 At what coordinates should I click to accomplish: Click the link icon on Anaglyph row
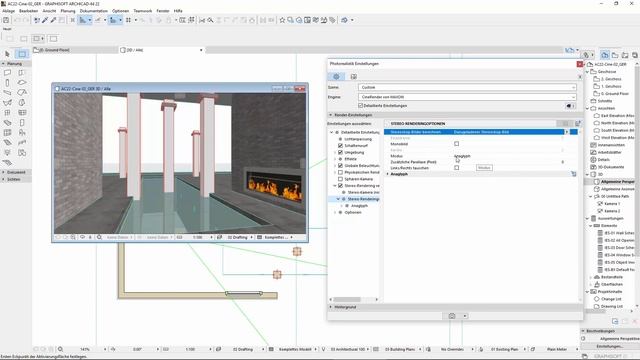[573, 174]
